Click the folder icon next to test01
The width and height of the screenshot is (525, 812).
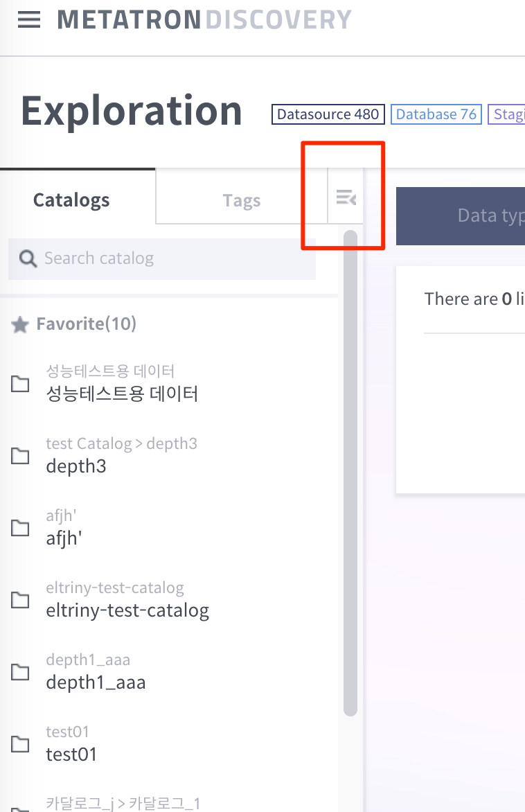[19, 743]
